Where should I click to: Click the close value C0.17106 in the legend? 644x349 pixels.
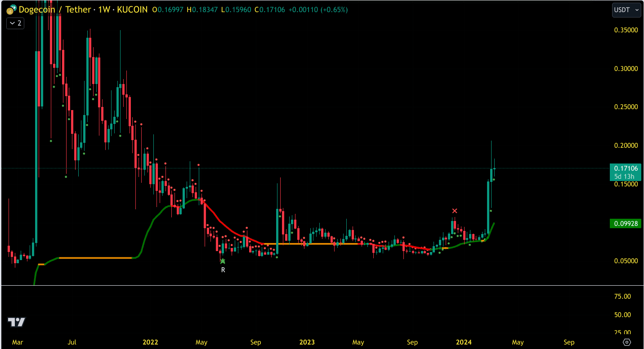click(269, 9)
